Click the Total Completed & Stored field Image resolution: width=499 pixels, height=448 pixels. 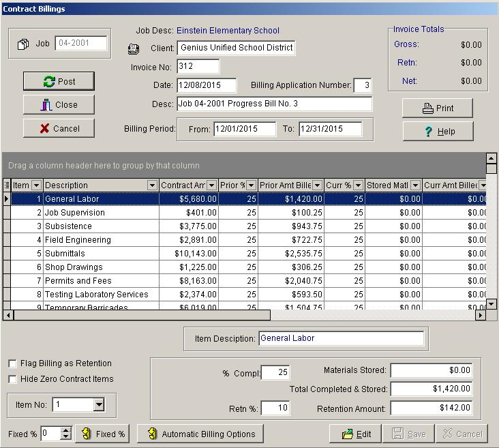pyautogui.click(x=432, y=389)
